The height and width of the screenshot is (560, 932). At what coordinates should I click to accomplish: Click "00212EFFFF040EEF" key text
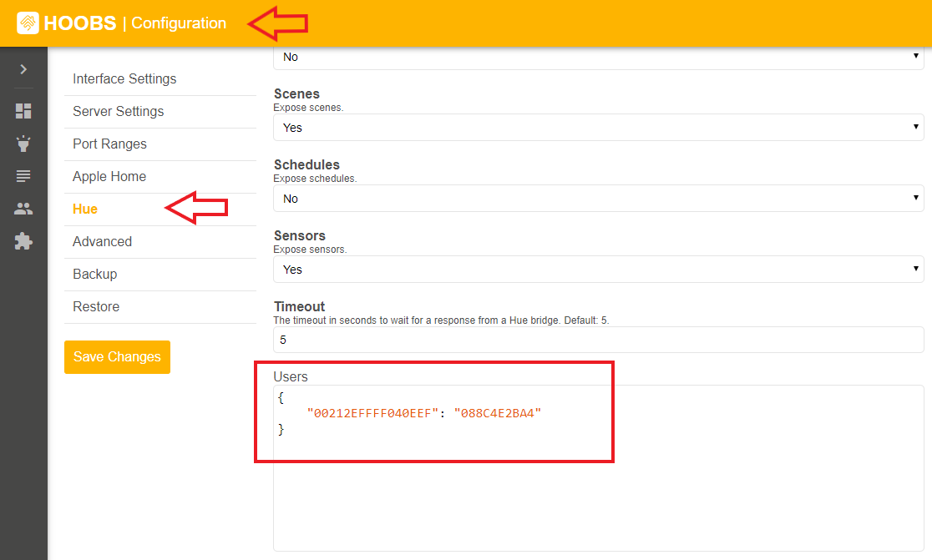pyautogui.click(x=372, y=413)
